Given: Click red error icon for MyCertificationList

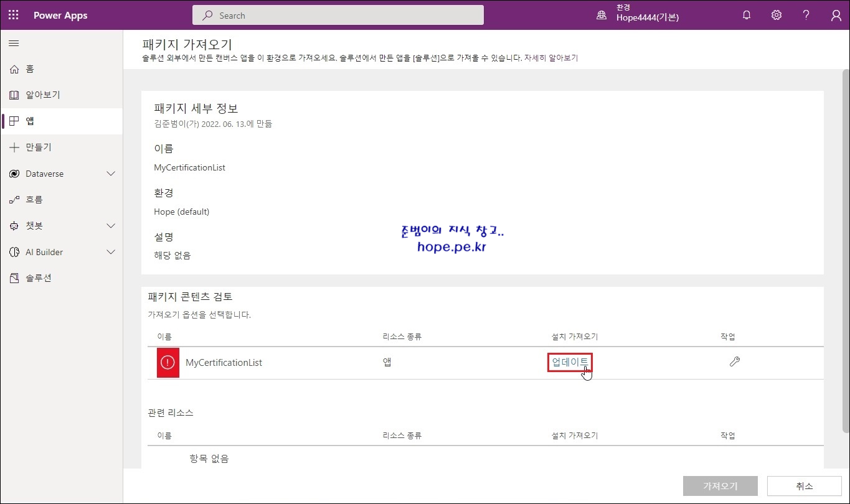Looking at the screenshot, I should (168, 363).
